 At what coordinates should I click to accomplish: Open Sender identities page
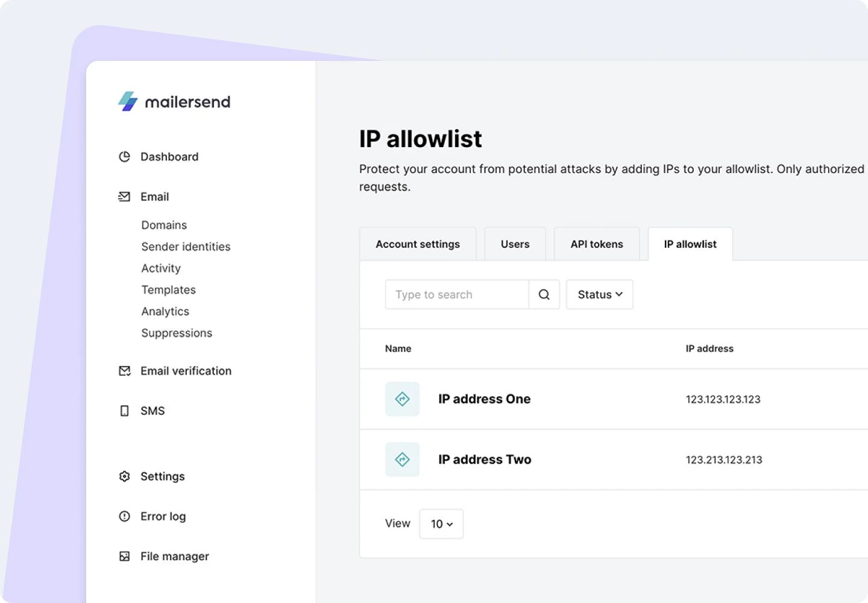click(x=186, y=247)
